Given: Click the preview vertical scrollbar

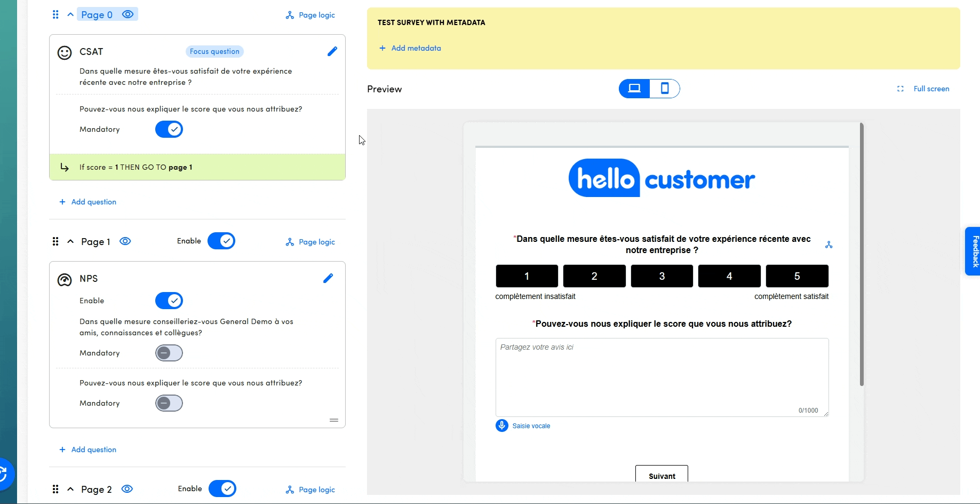Looking at the screenshot, I should pos(862,255).
